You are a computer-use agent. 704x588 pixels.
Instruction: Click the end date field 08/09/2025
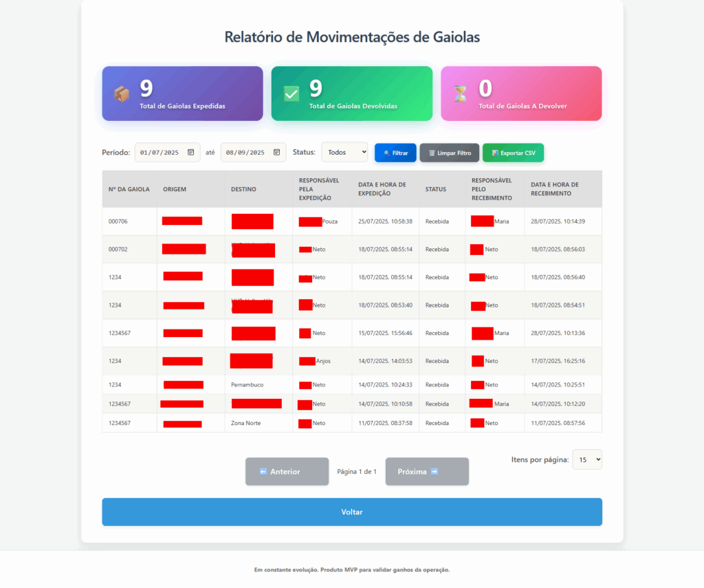tap(245, 153)
